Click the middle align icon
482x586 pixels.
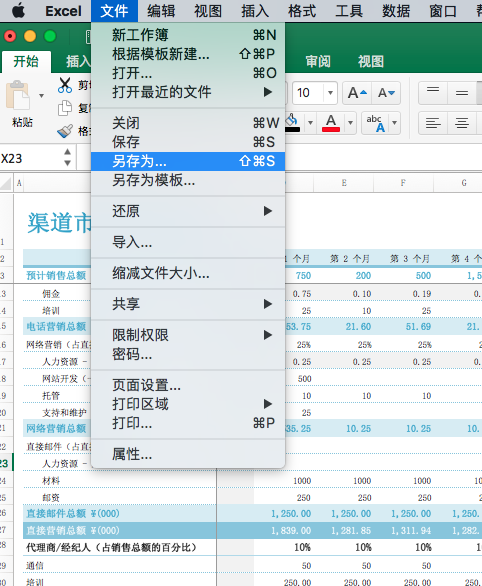(x=462, y=93)
